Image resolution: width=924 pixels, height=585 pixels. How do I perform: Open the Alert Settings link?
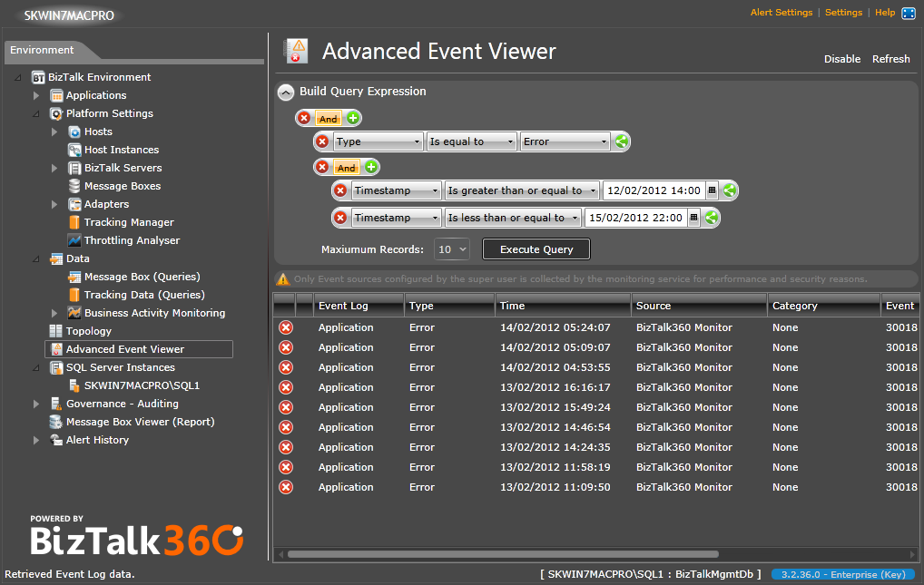tap(781, 13)
